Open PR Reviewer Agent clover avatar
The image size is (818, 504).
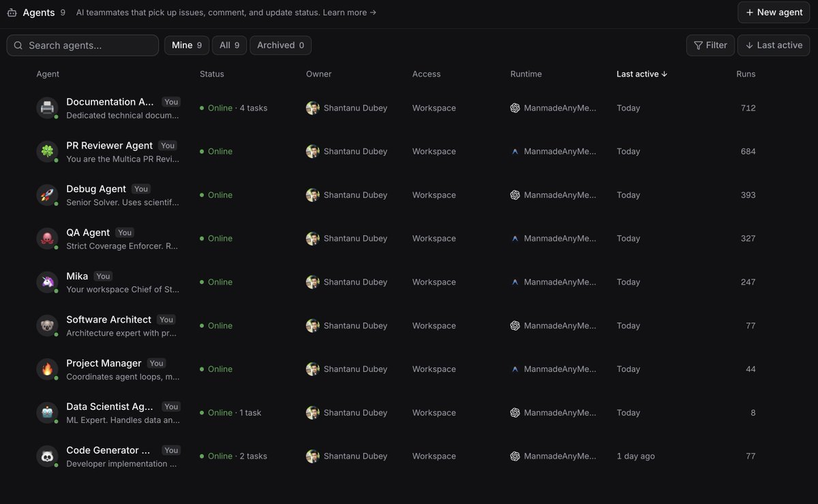coord(47,151)
